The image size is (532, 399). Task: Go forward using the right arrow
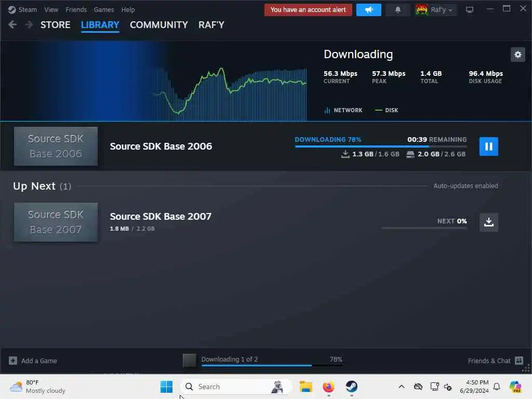29,25
